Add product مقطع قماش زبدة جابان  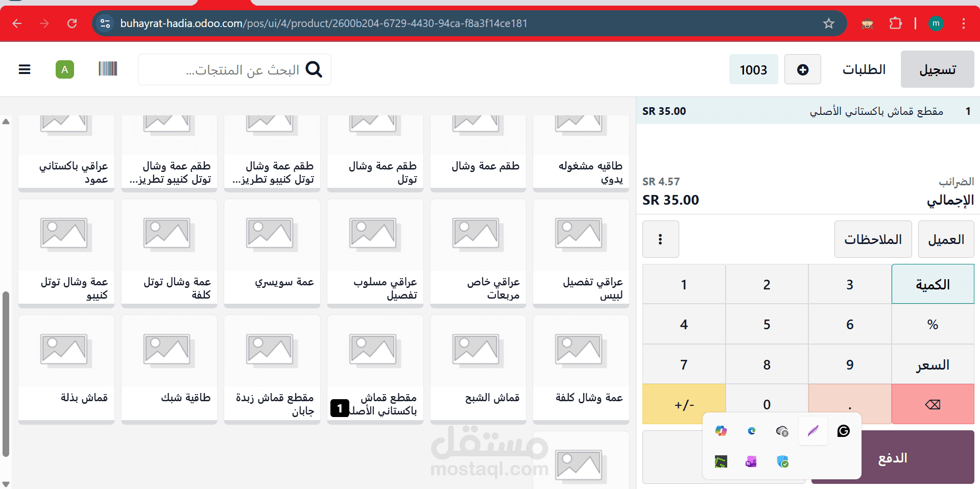click(272, 369)
